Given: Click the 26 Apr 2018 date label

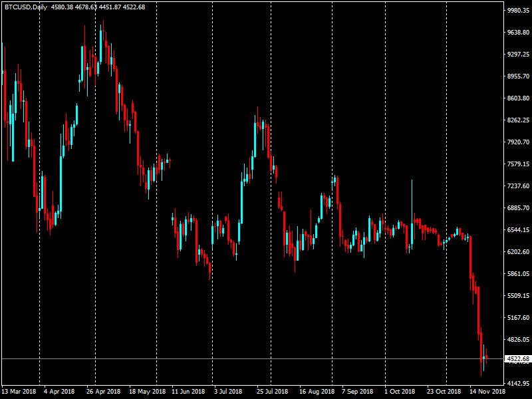Looking at the screenshot, I should tap(103, 392).
